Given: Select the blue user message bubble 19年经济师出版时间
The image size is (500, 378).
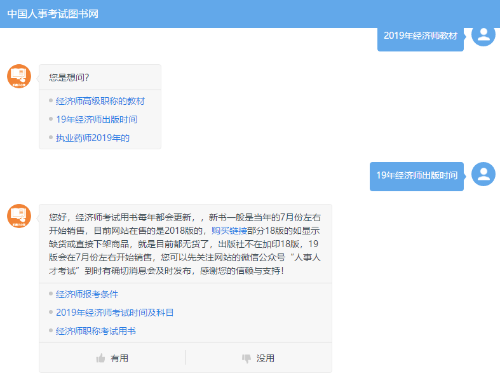Looking at the screenshot, I should click(x=417, y=176).
